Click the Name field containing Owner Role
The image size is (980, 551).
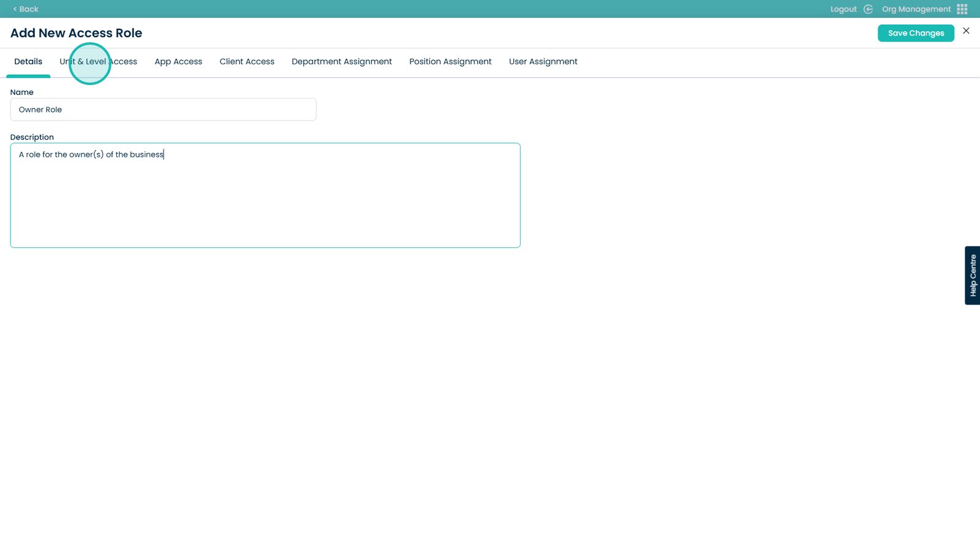[x=163, y=110]
